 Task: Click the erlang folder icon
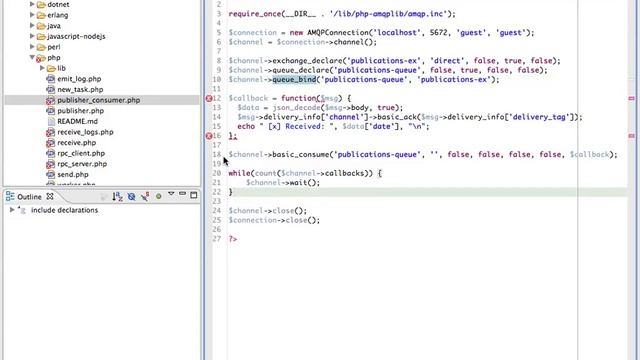tap(41, 16)
